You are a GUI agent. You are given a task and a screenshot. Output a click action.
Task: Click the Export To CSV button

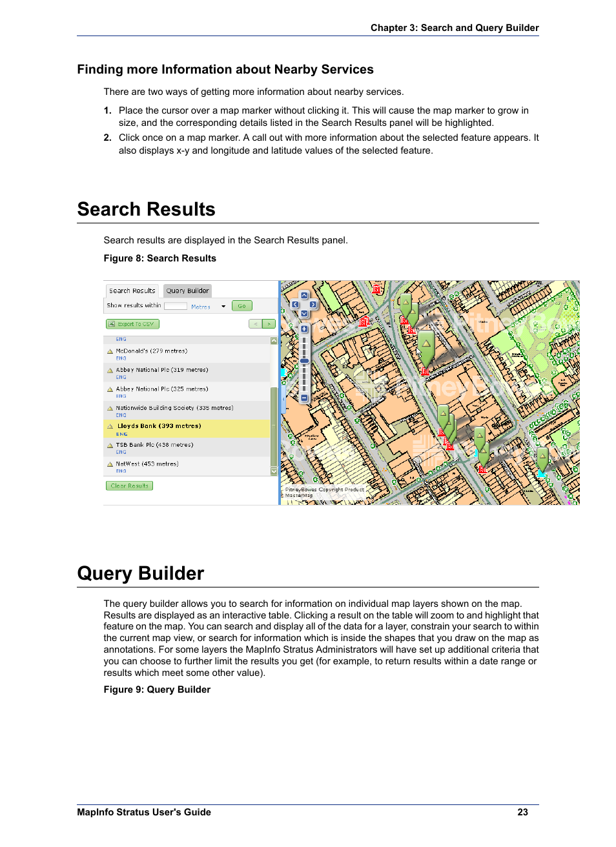point(132,324)
